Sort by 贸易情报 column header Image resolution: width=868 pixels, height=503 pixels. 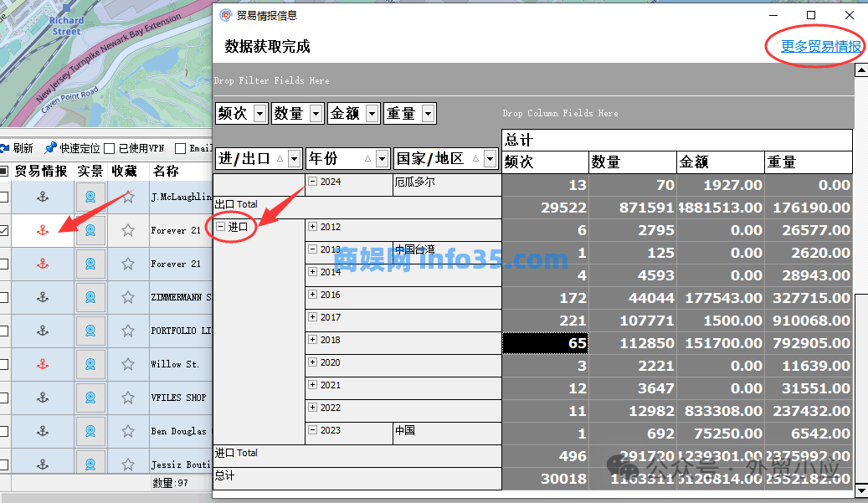click(x=40, y=171)
